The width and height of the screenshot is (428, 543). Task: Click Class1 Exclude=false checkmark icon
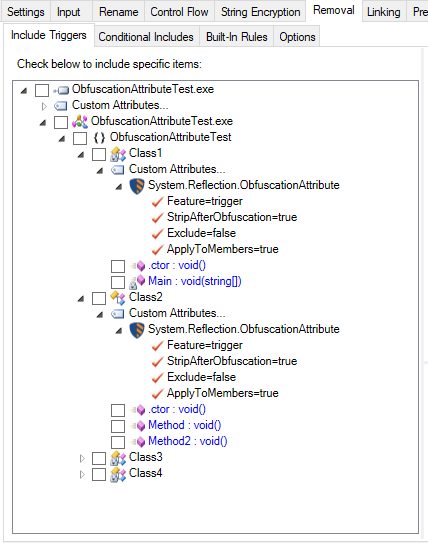157,234
